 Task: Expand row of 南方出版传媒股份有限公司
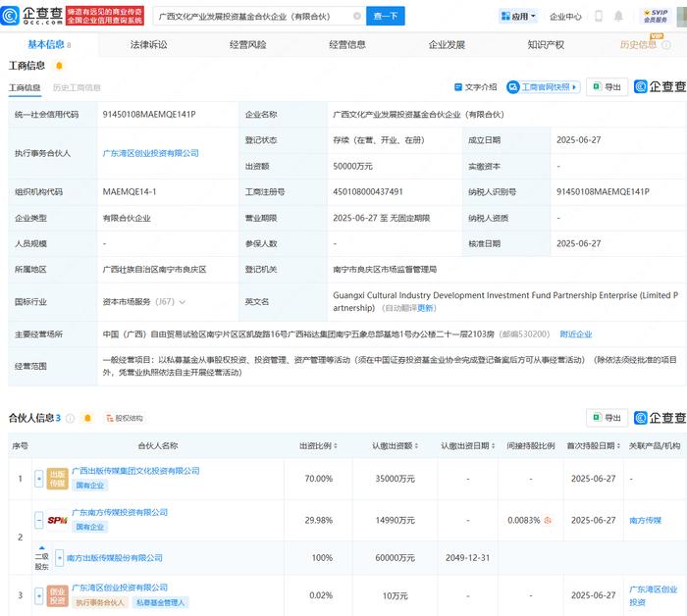(x=60, y=558)
